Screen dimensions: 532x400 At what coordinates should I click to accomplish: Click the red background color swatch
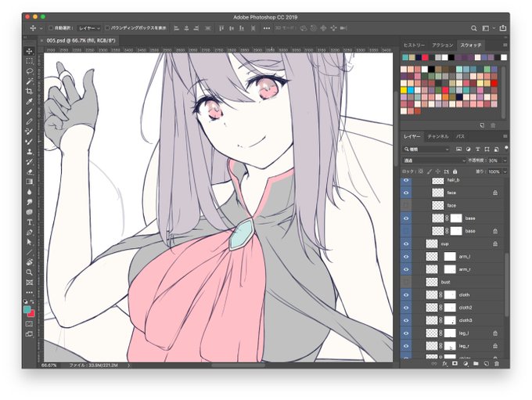point(31,313)
